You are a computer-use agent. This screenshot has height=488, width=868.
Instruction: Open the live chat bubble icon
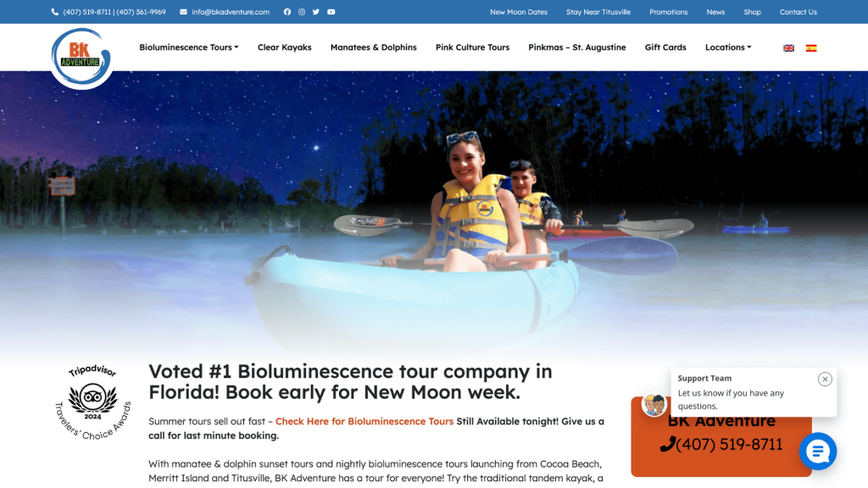[818, 452]
